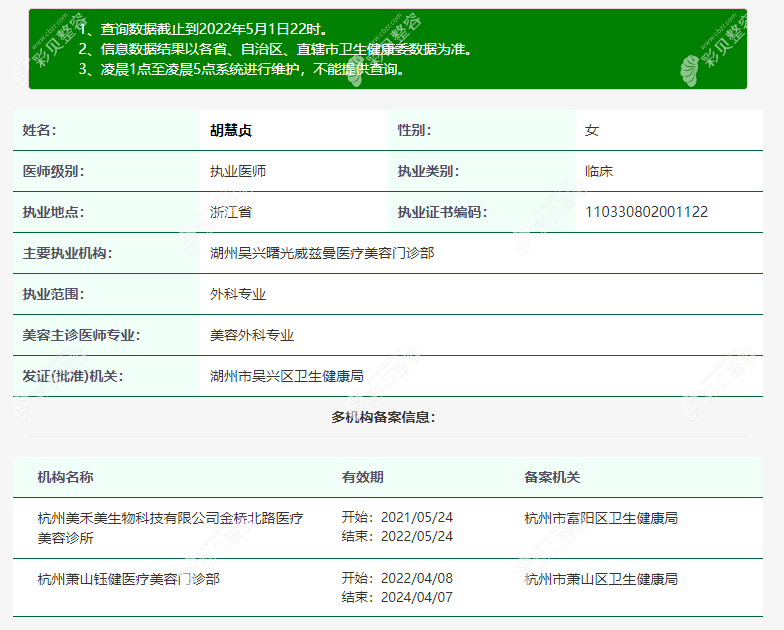Select 杭州市富阳区卫生健康局 cell
This screenshot has height=630, width=784.
[x=601, y=518]
